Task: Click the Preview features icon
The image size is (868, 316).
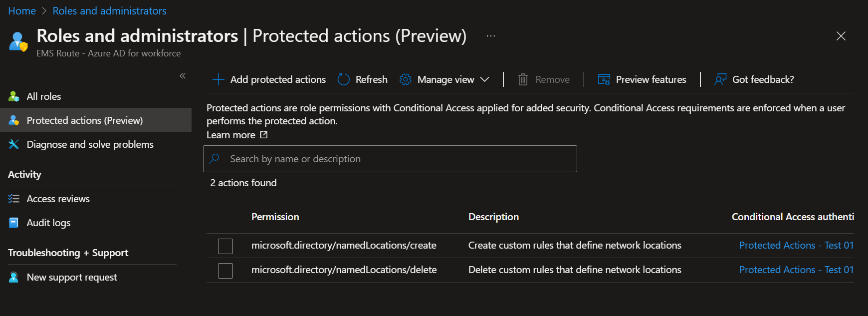Action: pos(604,79)
